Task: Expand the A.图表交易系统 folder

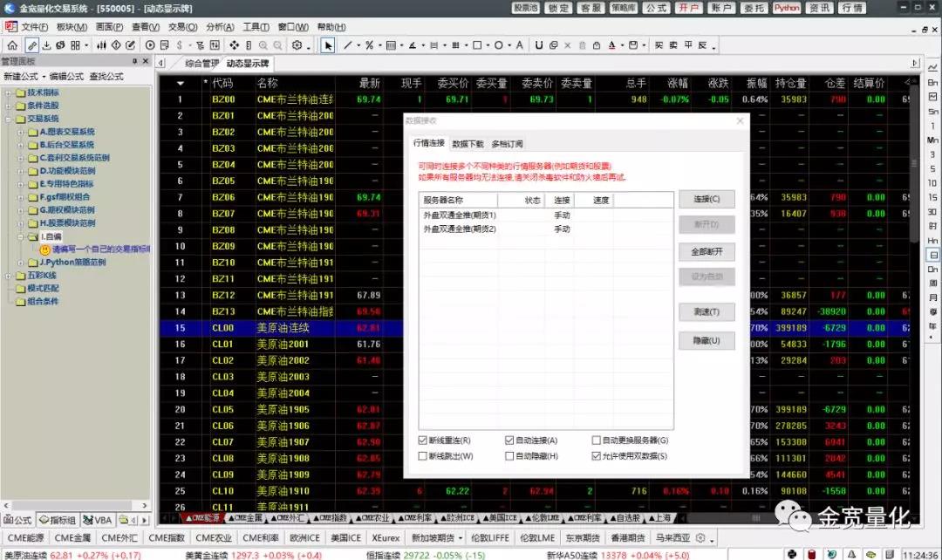Action: tap(21, 133)
